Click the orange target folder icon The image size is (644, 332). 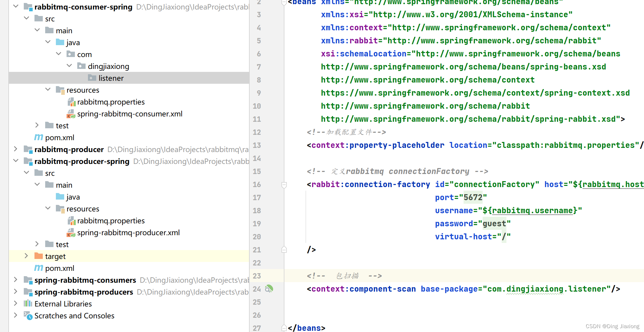[x=39, y=256]
